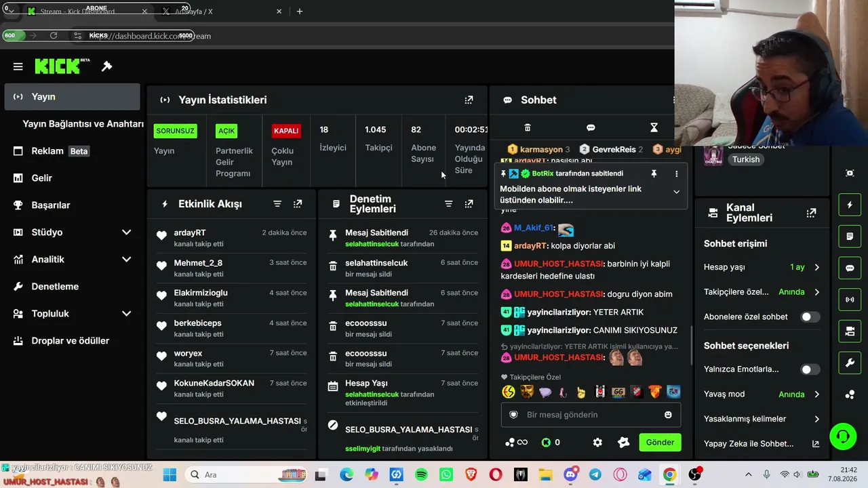Click the screen capture icon in right sidebar

(850, 173)
